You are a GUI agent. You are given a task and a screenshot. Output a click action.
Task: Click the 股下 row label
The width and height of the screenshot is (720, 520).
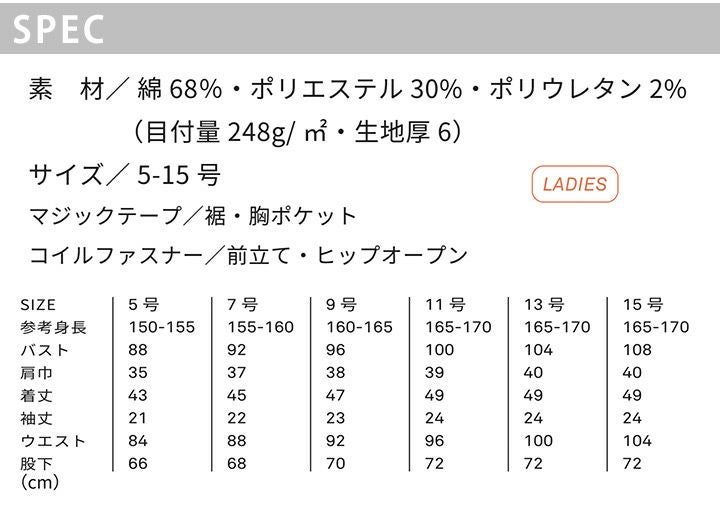coord(37,463)
